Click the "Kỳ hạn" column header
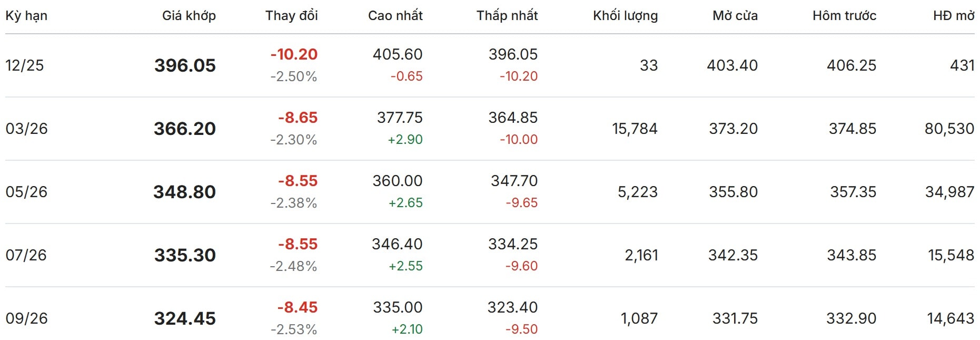This screenshot has width=980, height=340. coord(26,16)
